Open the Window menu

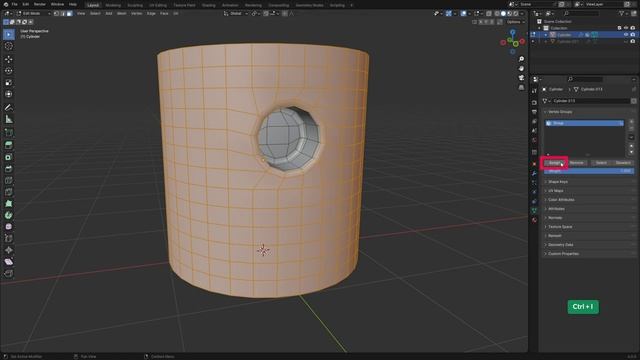[x=57, y=4]
